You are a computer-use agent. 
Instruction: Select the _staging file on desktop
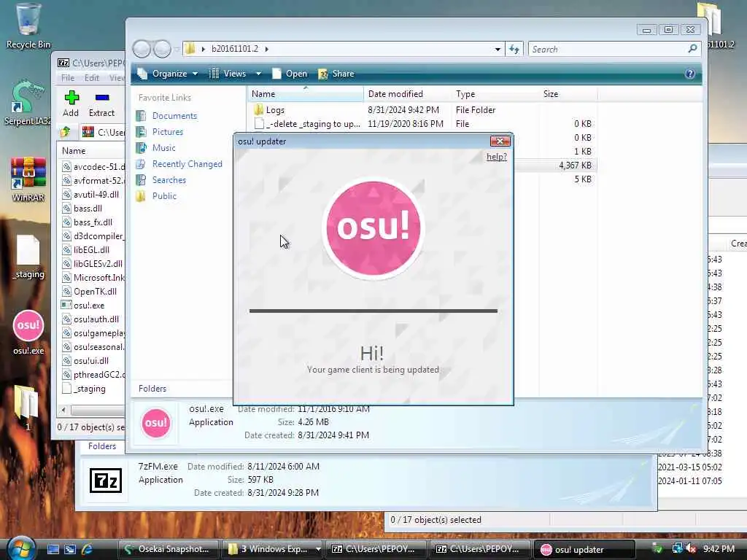(x=28, y=257)
